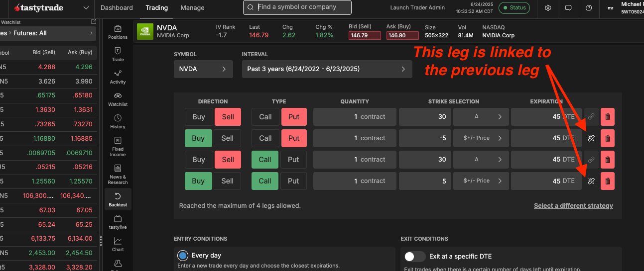Set second leg direction to Sell
644x271 pixels.
[x=228, y=138]
